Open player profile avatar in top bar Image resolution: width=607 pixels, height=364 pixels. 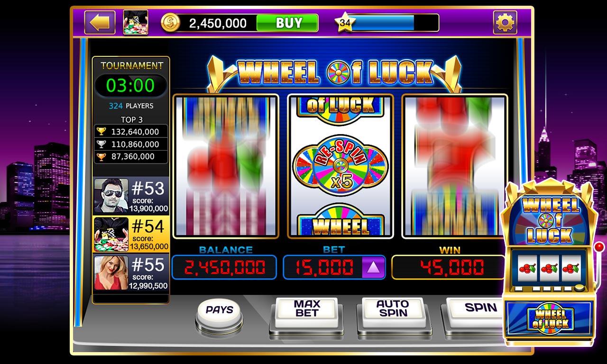[x=136, y=22]
